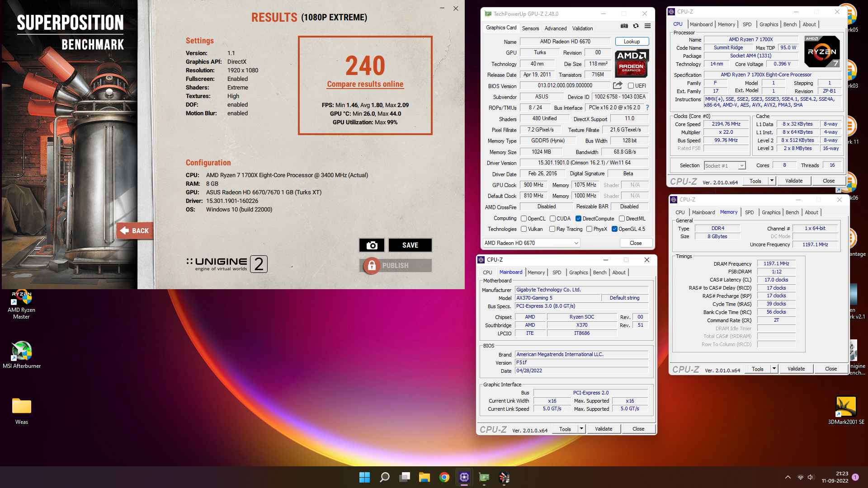Click the Bus Interface question mark icon
868x488 pixels.
pos(647,108)
